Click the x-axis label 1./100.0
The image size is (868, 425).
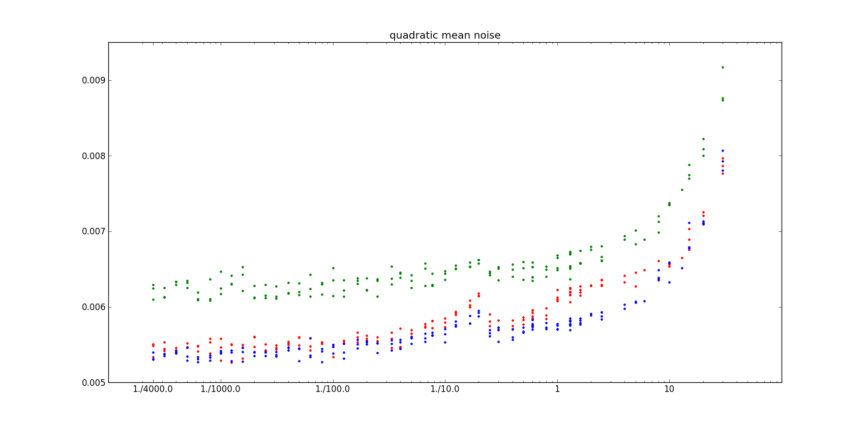[x=333, y=389]
